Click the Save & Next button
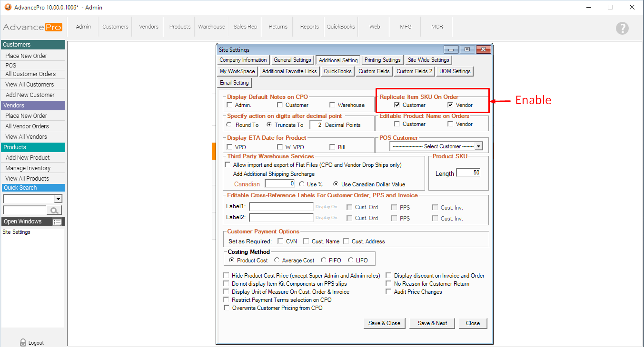This screenshot has height=347, width=644. (x=432, y=323)
